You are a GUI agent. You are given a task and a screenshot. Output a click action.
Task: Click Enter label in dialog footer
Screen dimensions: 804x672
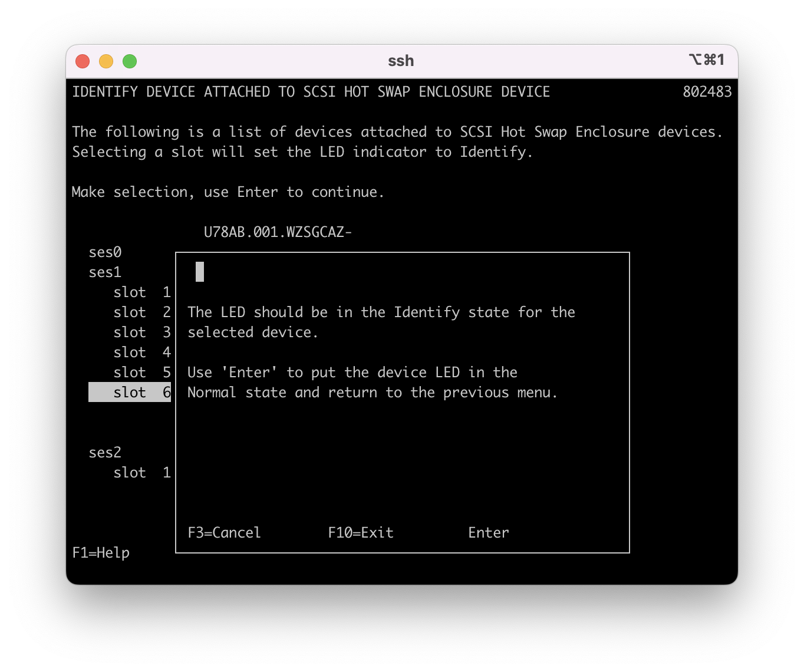coord(489,533)
